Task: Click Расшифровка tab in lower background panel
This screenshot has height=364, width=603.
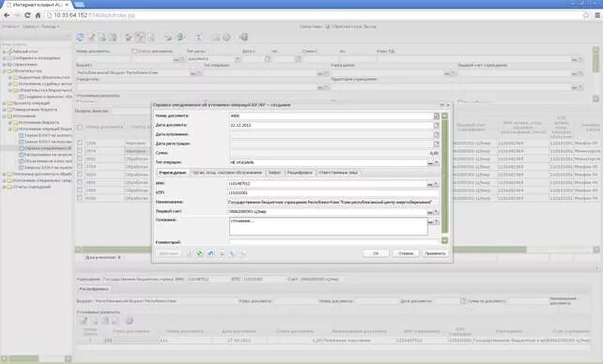Action: [94, 289]
